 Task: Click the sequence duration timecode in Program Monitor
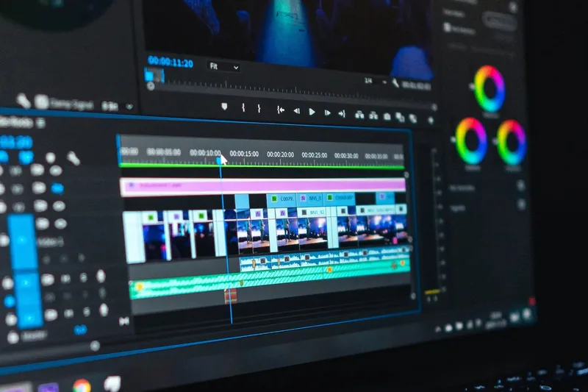416,85
